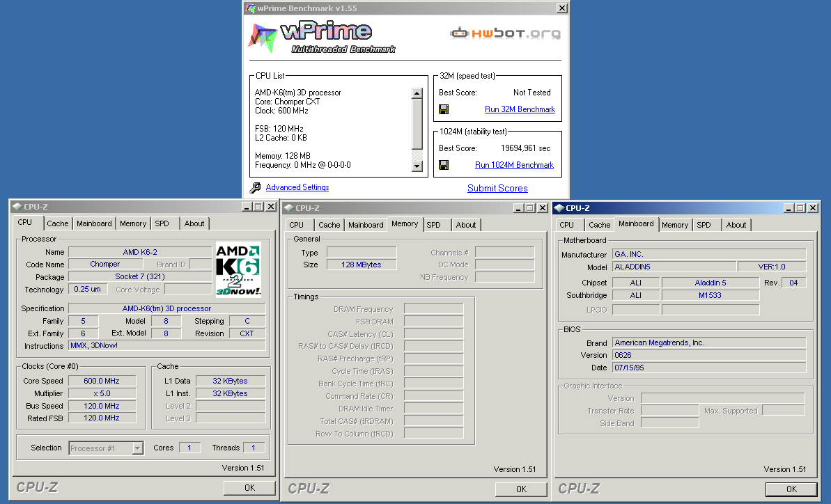Switch to About tab in left CPU-Z window

click(194, 223)
